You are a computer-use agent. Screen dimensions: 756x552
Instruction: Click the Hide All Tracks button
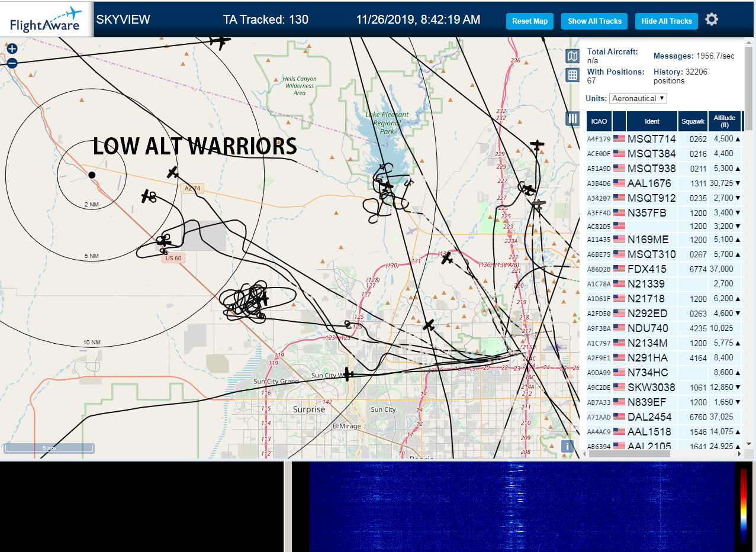tap(667, 21)
